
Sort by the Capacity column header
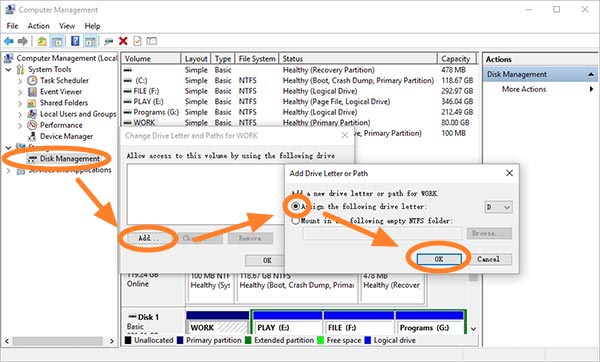coord(457,59)
